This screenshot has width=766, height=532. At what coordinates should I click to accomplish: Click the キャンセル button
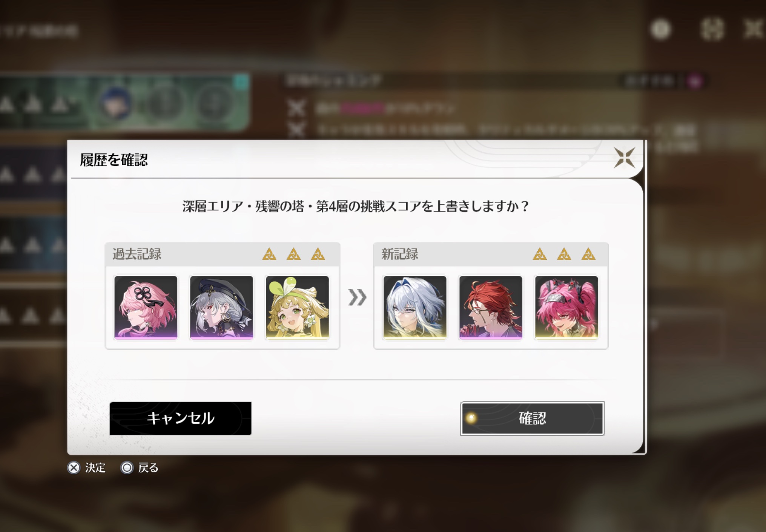pyautogui.click(x=181, y=418)
